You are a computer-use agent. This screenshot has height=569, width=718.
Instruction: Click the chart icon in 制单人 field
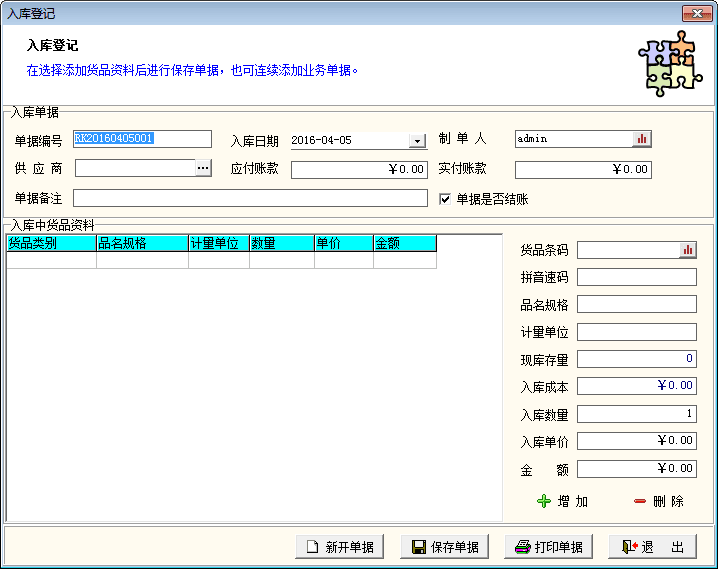pos(642,139)
